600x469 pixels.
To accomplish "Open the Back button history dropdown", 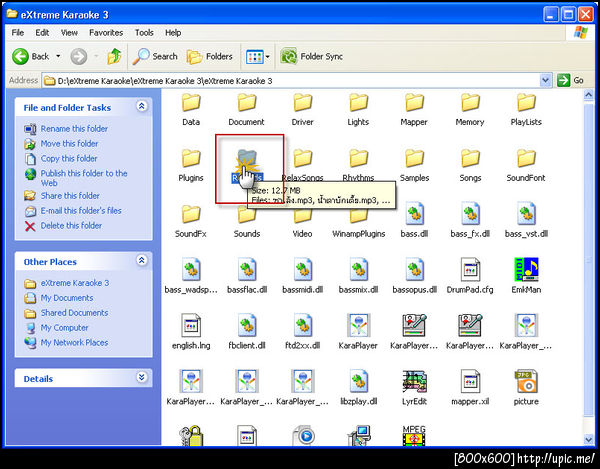I will click(58, 57).
